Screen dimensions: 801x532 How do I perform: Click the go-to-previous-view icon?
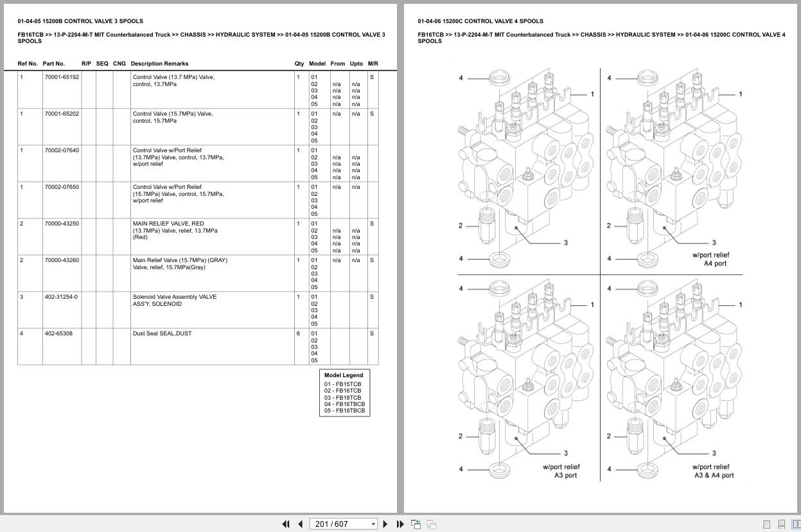click(x=416, y=524)
